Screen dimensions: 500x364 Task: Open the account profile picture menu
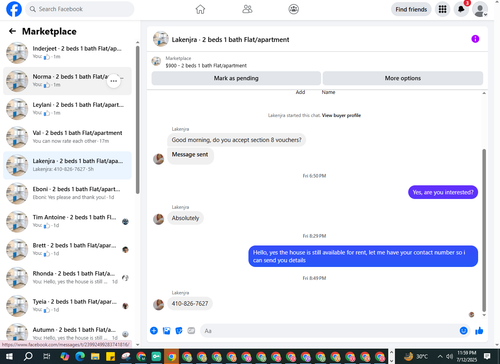pos(480,9)
